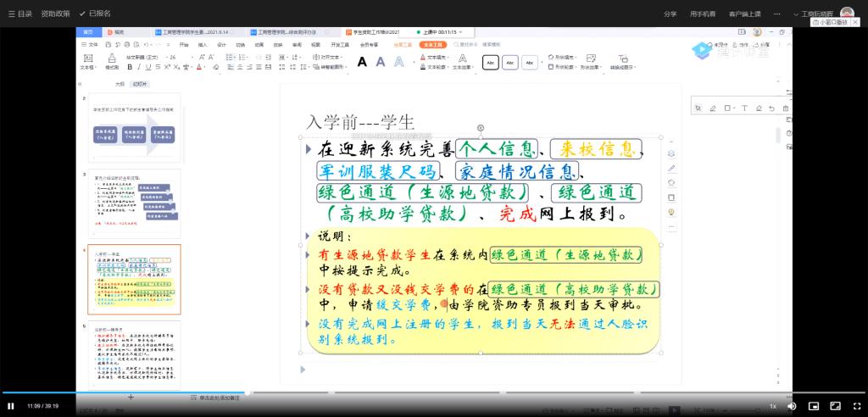This screenshot has width=868, height=417.
Task: Enable picture-in-picture mode
Action: (x=814, y=406)
